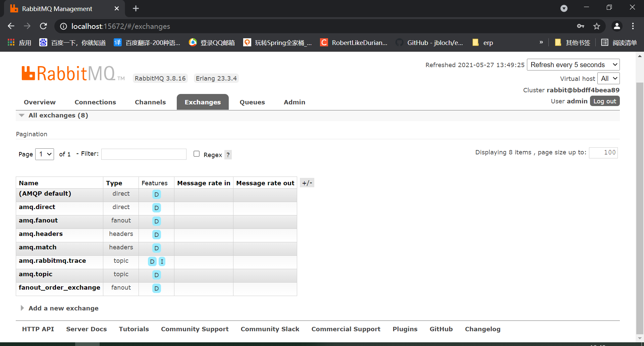Open the fanout_order_exchange link

coord(59,288)
